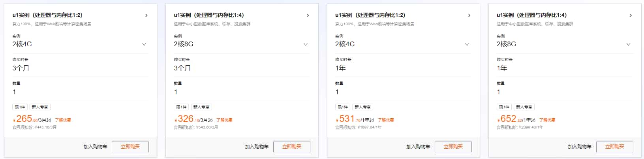Click 了解优惠 next to the ¥265 price

click(63, 120)
